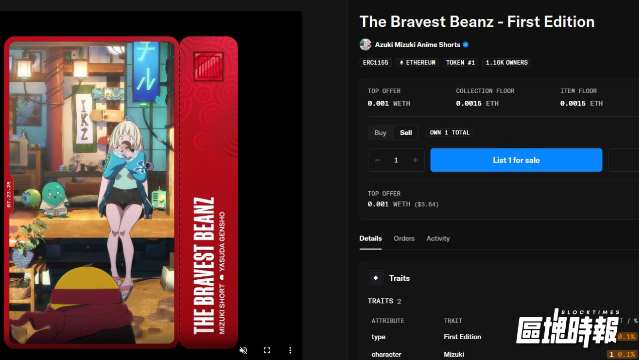Open the media three-dot options menu
The image size is (644, 363).
[290, 350]
